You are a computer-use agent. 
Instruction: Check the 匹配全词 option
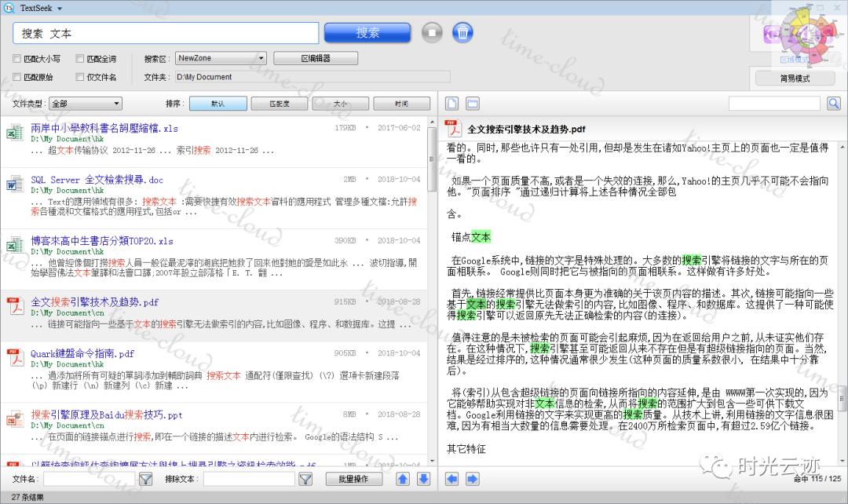click(x=80, y=59)
